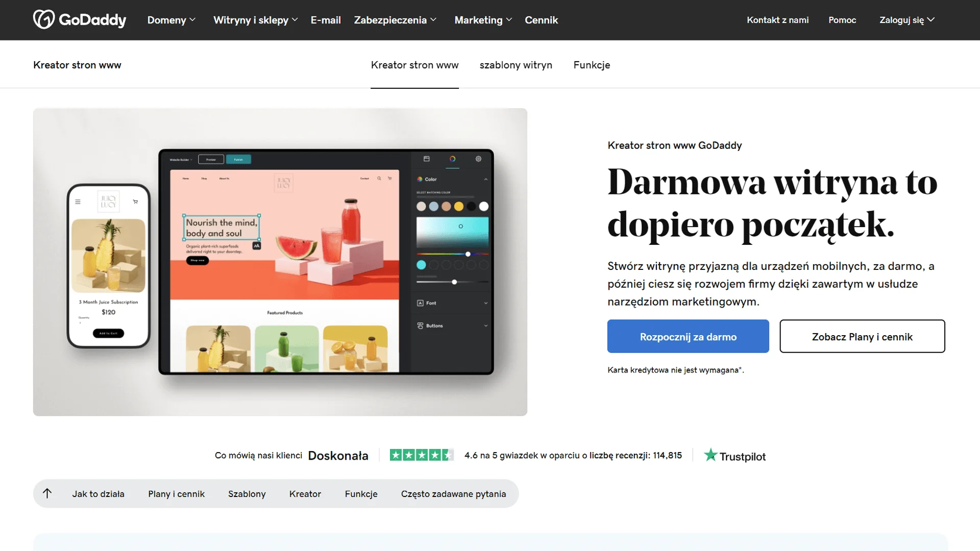Viewport: 980px width, 551px height.
Task: Click Kreator stron www page title
Action: (77, 65)
